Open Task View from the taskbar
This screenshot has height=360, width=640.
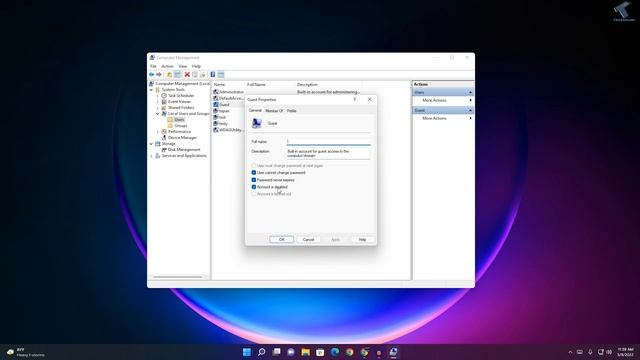point(276,352)
